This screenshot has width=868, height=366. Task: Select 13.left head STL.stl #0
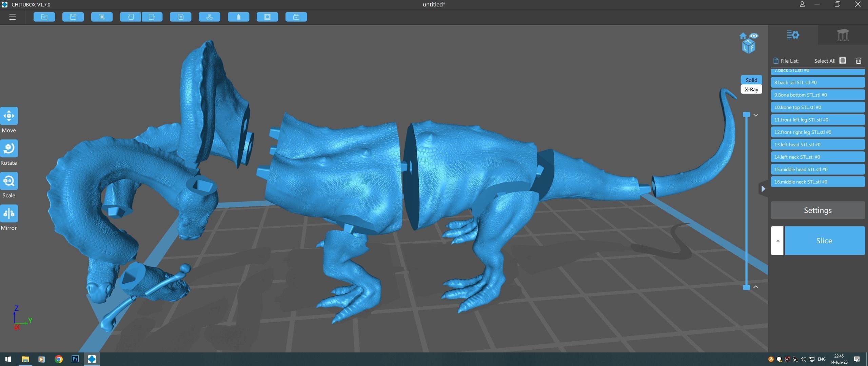point(818,145)
